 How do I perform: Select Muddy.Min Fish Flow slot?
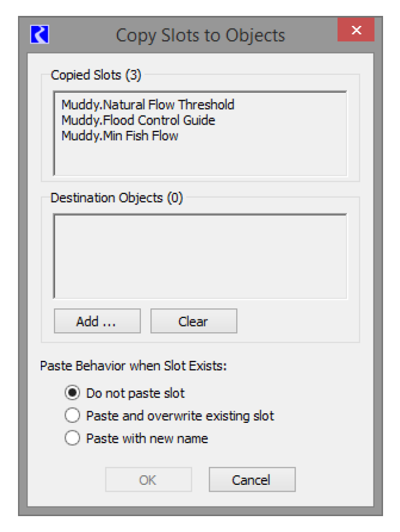point(120,136)
